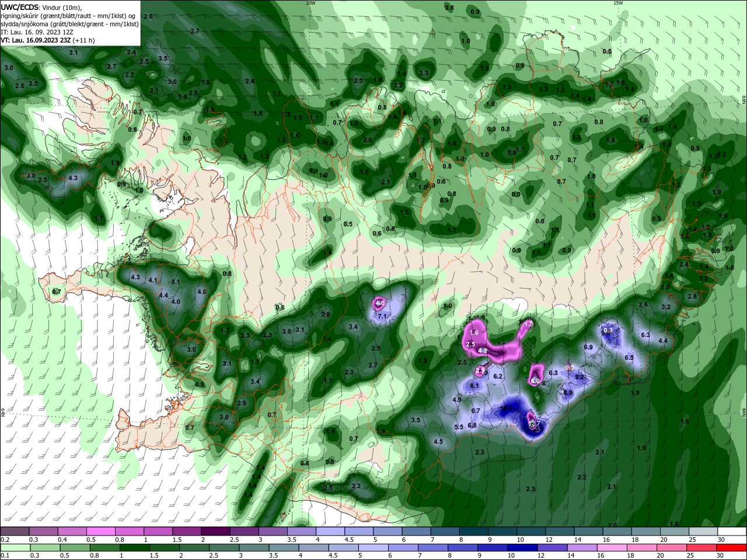The height and width of the screenshot is (560, 747).
Task: Click the 6.7 precipitation value
Action: tap(476, 411)
